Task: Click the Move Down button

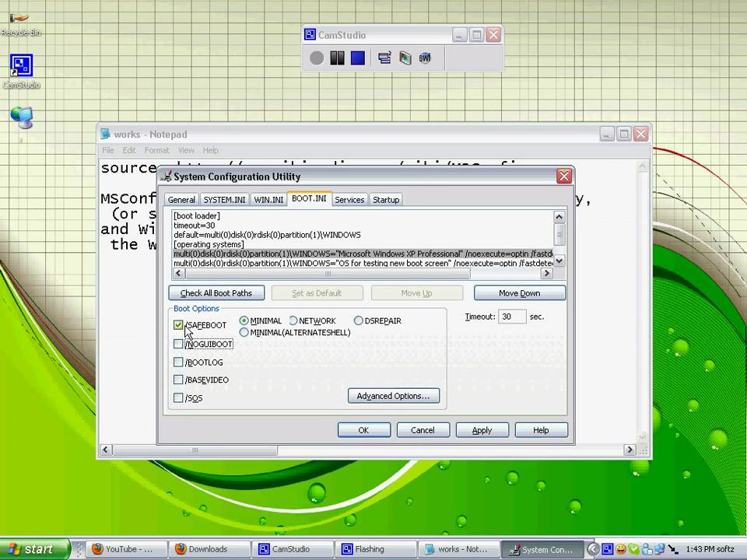Action: (x=519, y=293)
